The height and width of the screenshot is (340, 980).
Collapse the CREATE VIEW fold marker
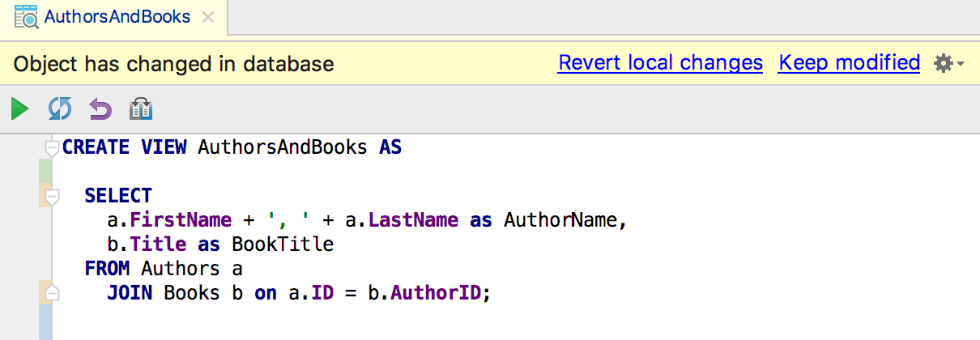point(53,147)
